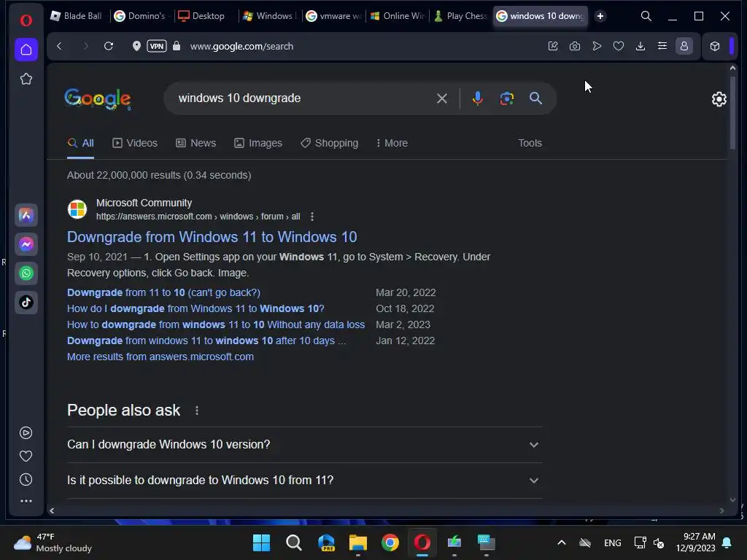Viewport: 747px width, 560px height.
Task: Open Messenger in the sidebar
Action: click(26, 244)
